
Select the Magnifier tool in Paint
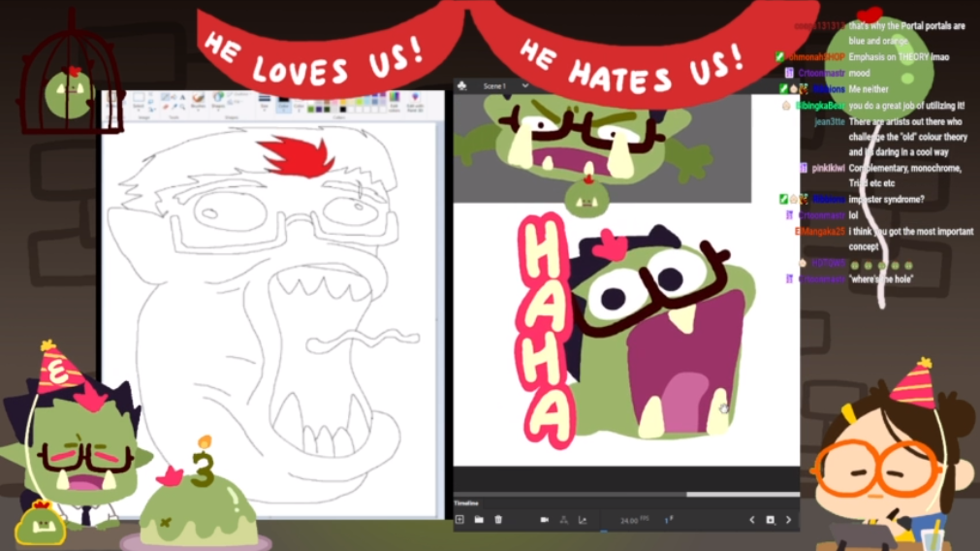(182, 107)
